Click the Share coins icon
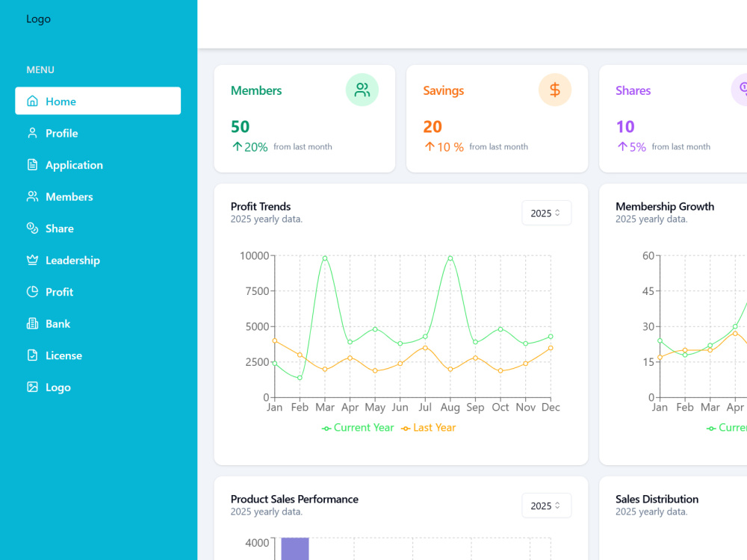The image size is (747, 560). click(x=32, y=228)
